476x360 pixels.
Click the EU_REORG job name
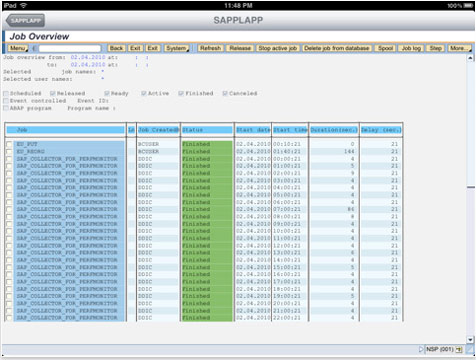tap(30, 152)
